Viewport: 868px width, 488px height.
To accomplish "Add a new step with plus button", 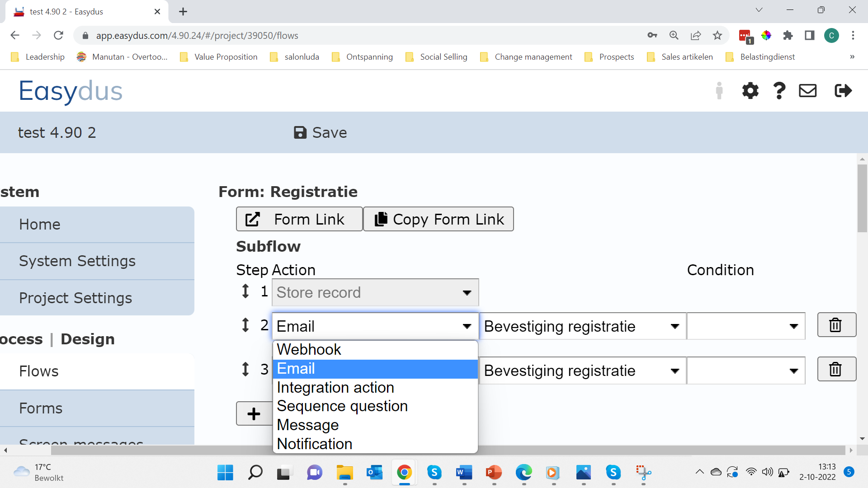I will [254, 413].
